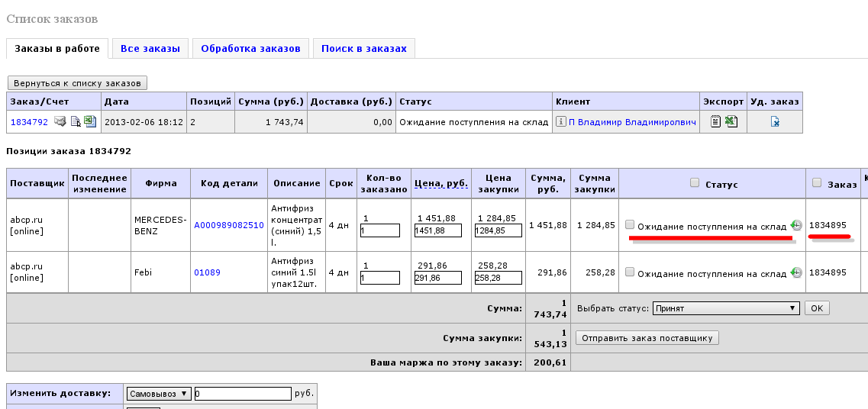Tick the select-all checkbox in Статус header
The image size is (868, 409).
[x=695, y=183]
